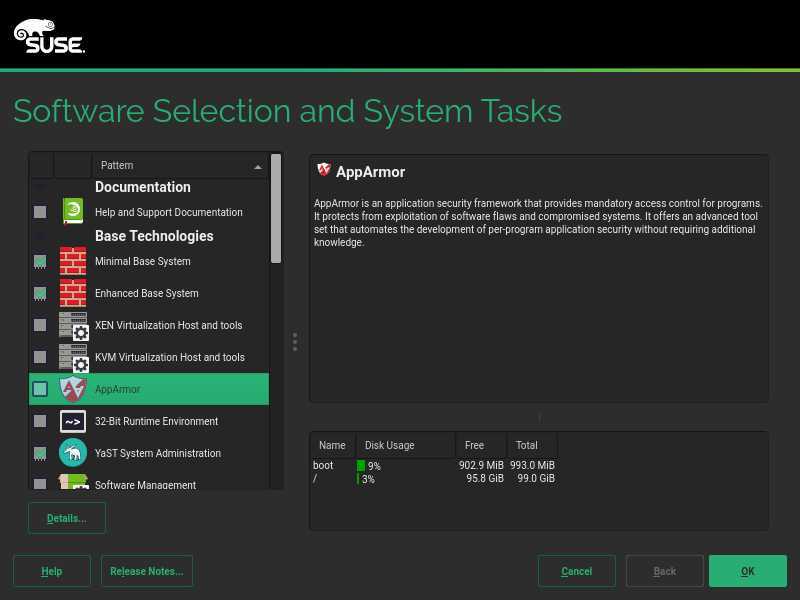Select the Enhanced Base System pattern
The image size is (800, 600).
click(x=149, y=293)
